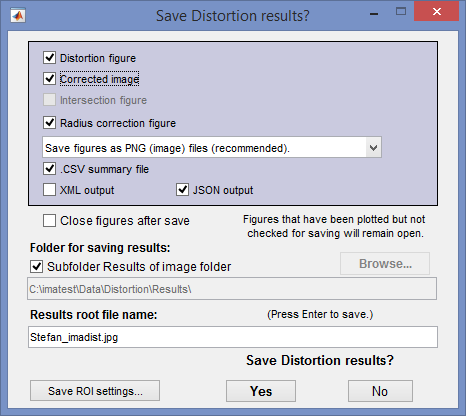
Task: Minimize the Save Distortion results window
Action: (x=374, y=14)
